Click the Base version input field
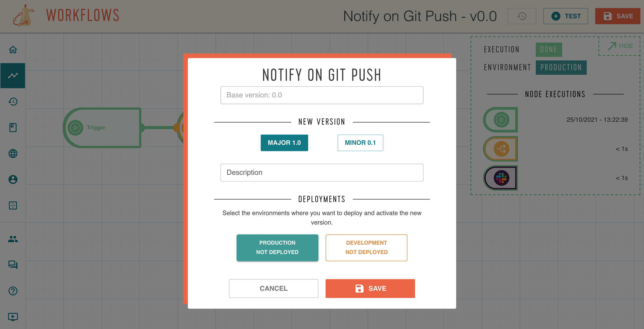The height and width of the screenshot is (329, 644). point(322,95)
